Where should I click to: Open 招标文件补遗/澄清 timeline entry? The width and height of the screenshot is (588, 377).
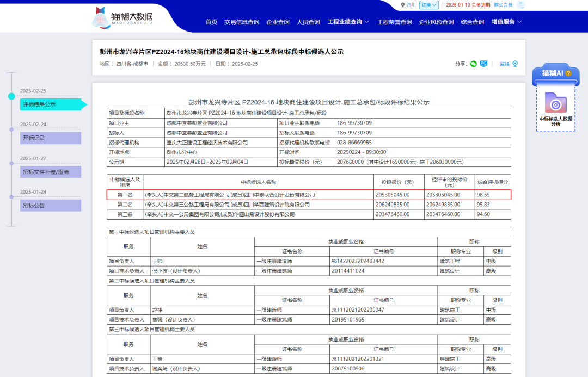50,172
